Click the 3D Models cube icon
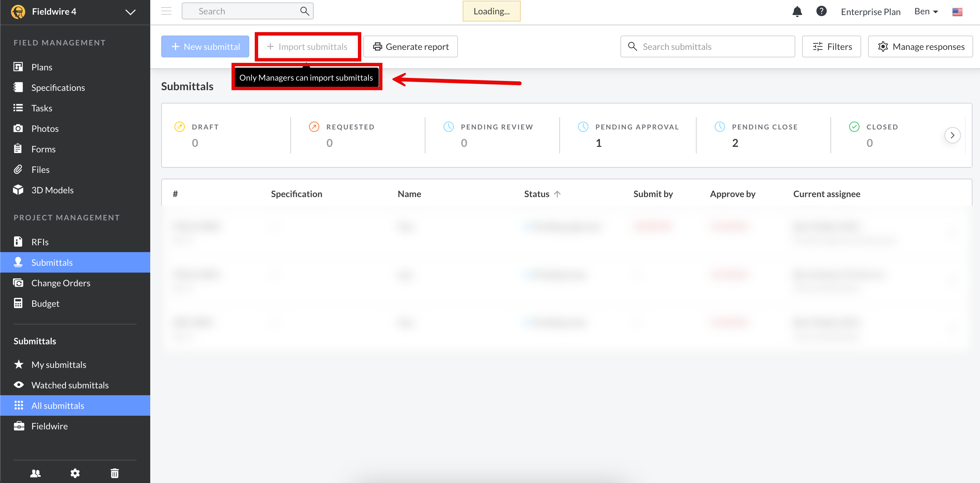The height and width of the screenshot is (483, 980). click(x=18, y=190)
